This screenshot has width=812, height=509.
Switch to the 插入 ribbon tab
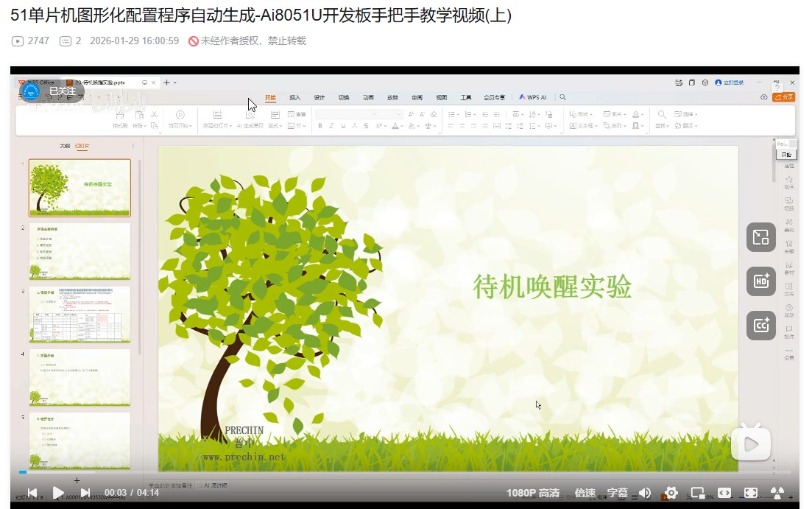click(x=294, y=96)
